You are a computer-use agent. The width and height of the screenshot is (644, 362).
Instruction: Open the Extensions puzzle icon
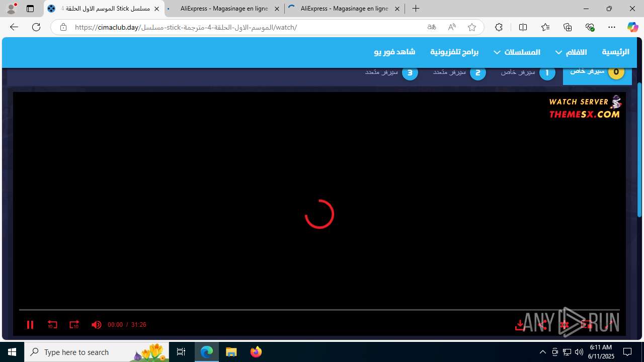pyautogui.click(x=499, y=27)
